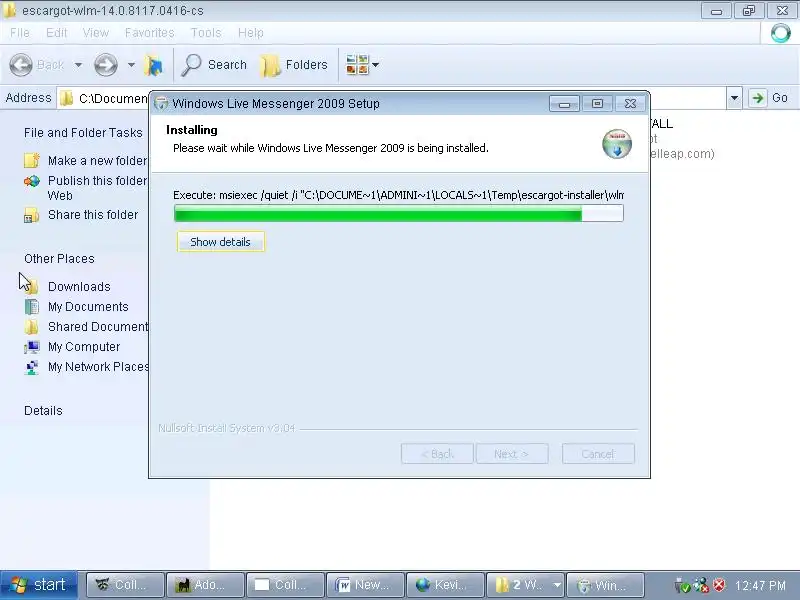The height and width of the screenshot is (600, 800).
Task: Open the Tools menu
Action: click(206, 33)
